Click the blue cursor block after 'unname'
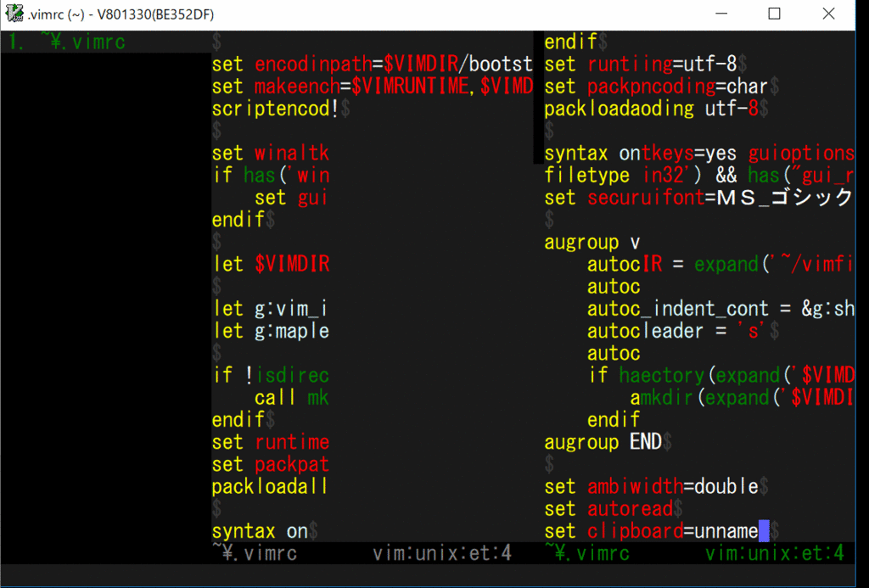 tap(764, 531)
